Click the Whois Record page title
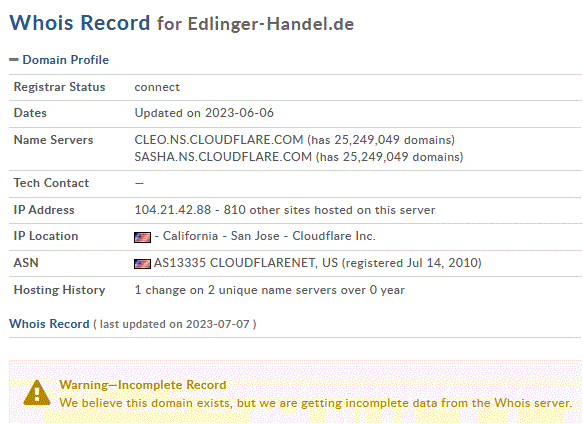The height and width of the screenshot is (424, 583). (80, 23)
